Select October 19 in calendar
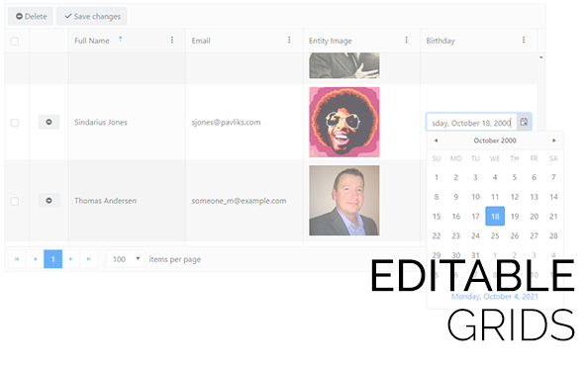This screenshot has width=588, height=372. click(515, 216)
